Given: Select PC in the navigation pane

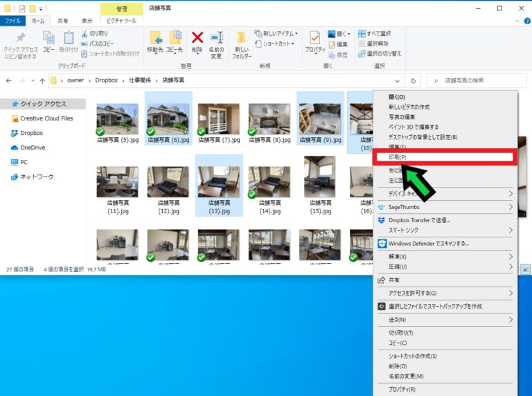Looking at the screenshot, I should (x=19, y=162).
